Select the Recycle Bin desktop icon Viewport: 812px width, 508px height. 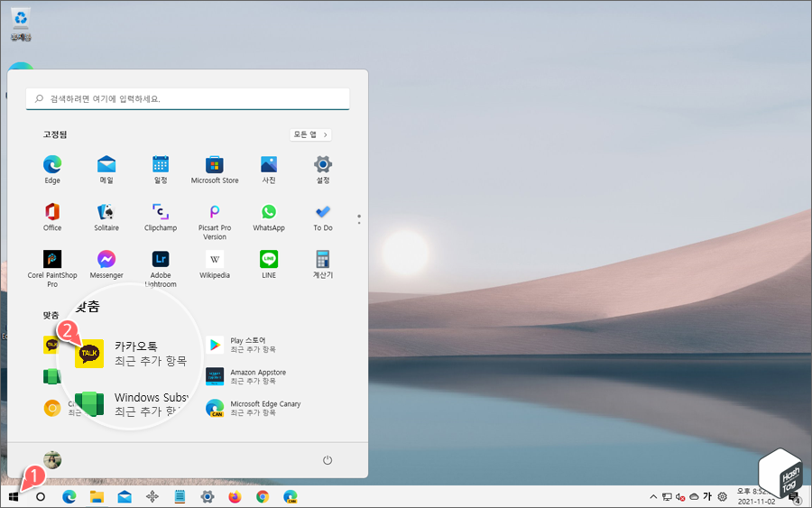21,24
